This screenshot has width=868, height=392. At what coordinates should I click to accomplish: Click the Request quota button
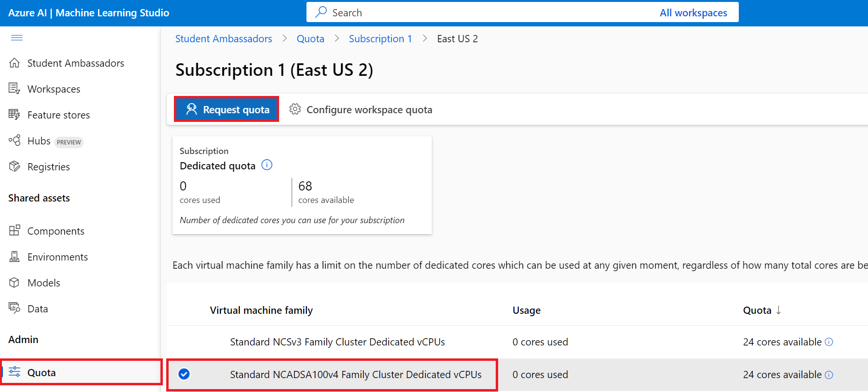pyautogui.click(x=226, y=109)
